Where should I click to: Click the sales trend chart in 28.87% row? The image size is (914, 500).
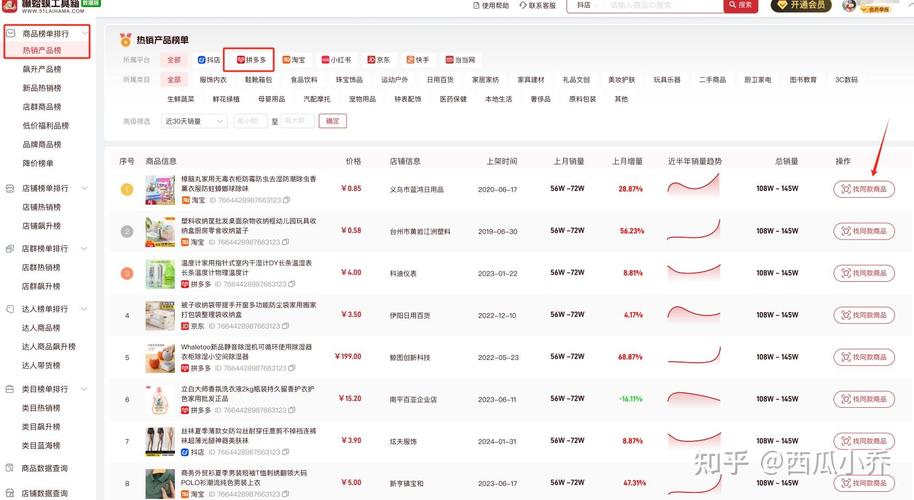pos(693,186)
